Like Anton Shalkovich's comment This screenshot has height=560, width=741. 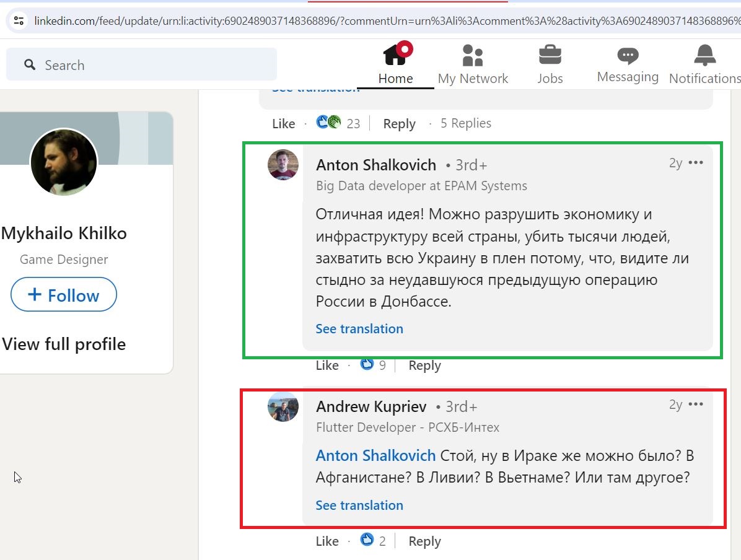pos(327,365)
